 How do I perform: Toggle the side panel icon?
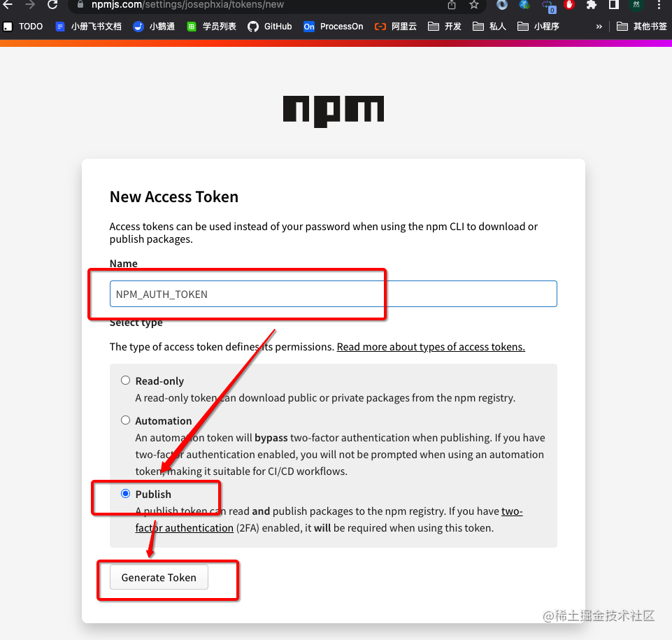point(614,5)
